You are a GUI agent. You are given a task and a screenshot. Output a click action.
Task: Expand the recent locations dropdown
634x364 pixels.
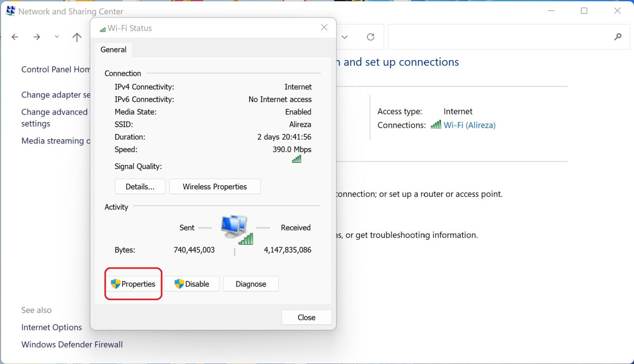[57, 37]
